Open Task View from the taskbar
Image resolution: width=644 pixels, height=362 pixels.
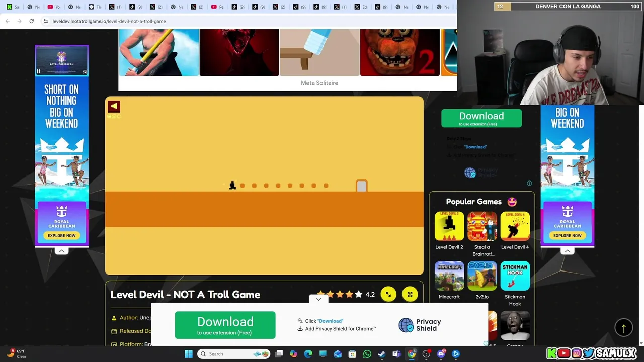[279, 354]
